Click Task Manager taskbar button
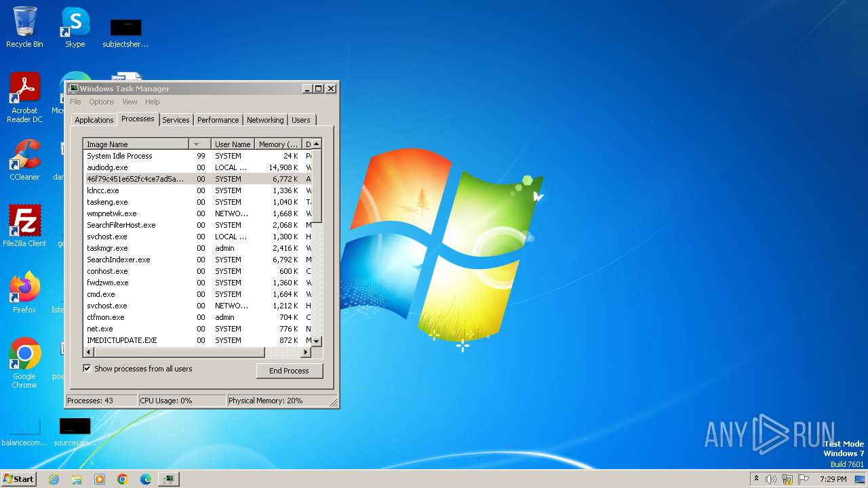This screenshot has height=488, width=868. pyautogui.click(x=168, y=479)
